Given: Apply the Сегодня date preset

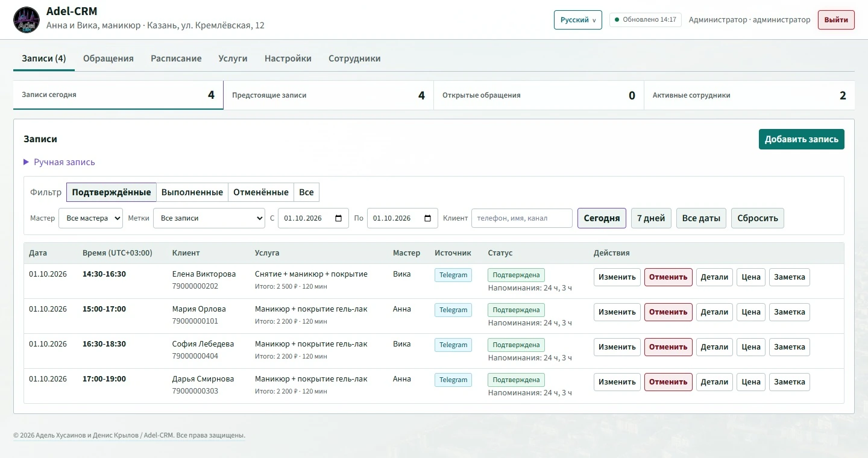Looking at the screenshot, I should 602,218.
